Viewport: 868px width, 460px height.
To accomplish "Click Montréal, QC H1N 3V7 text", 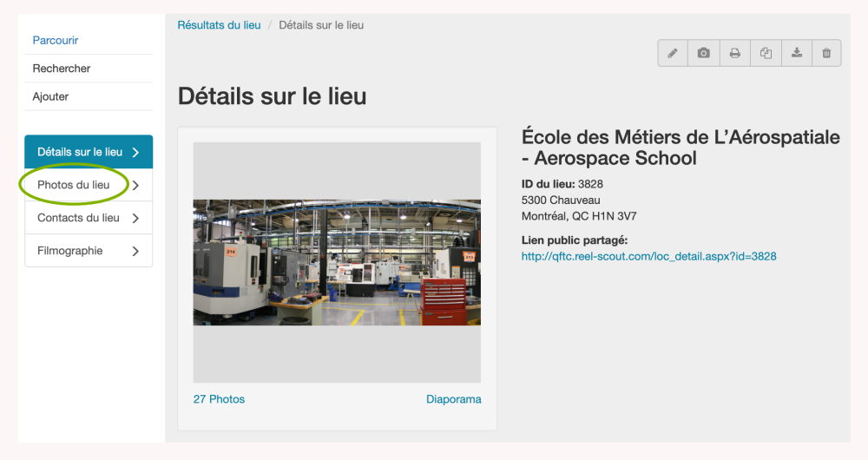I will tap(579, 216).
